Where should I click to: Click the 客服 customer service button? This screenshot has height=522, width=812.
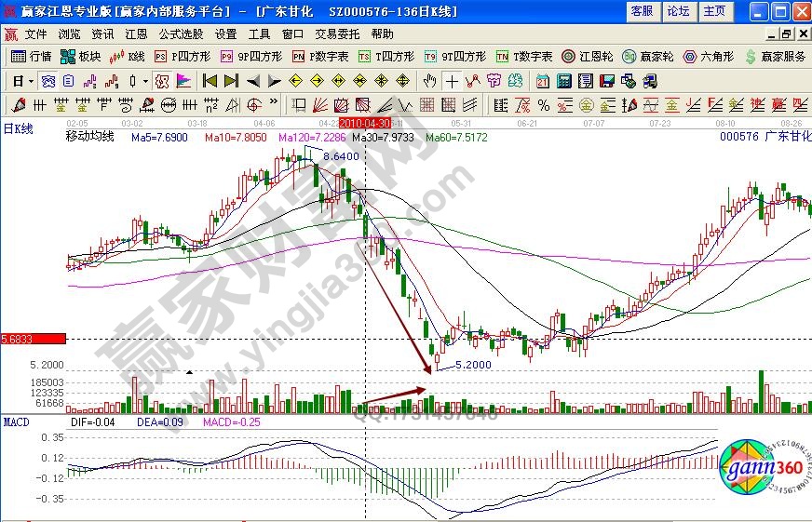642,11
